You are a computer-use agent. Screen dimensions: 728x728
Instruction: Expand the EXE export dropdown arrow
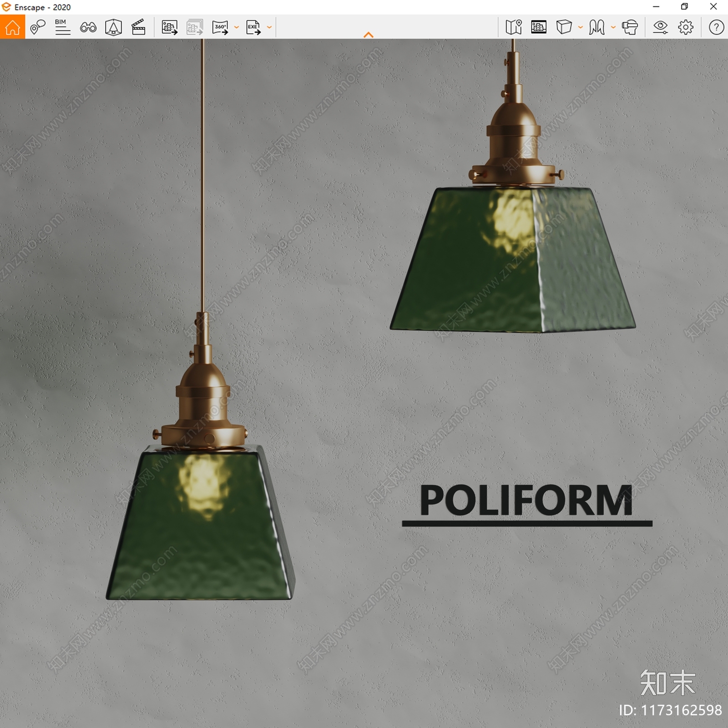[x=269, y=27]
